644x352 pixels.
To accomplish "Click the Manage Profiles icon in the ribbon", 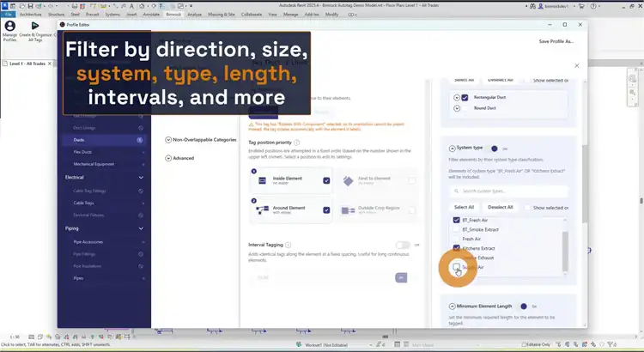I will (x=9, y=27).
